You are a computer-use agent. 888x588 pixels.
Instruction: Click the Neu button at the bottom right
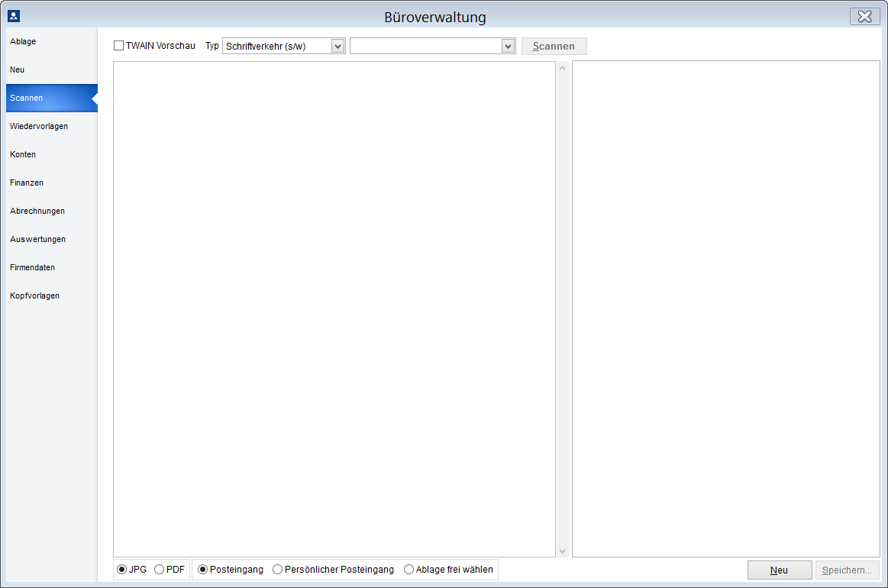tap(780, 570)
